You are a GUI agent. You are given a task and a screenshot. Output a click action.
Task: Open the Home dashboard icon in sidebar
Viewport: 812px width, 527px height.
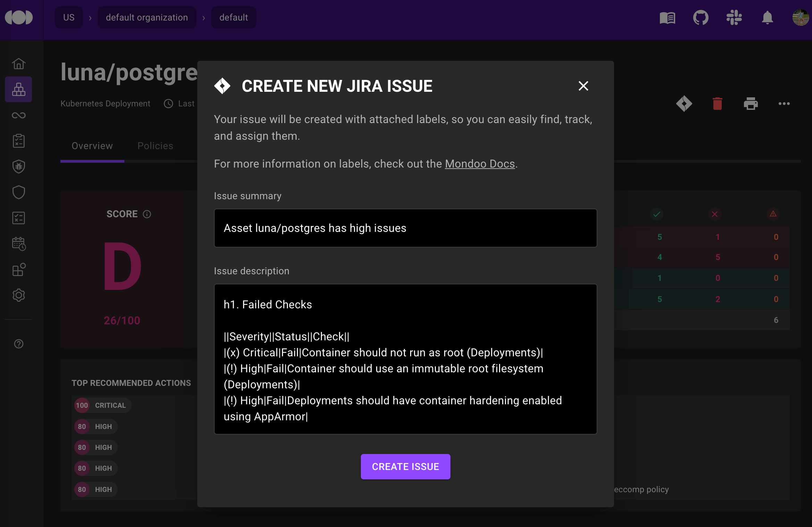(x=18, y=64)
